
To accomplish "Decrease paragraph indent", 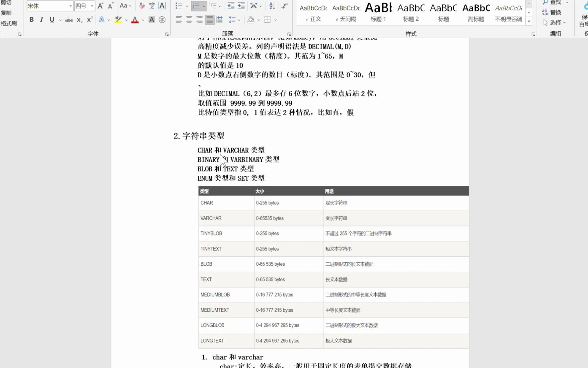I will [231, 6].
